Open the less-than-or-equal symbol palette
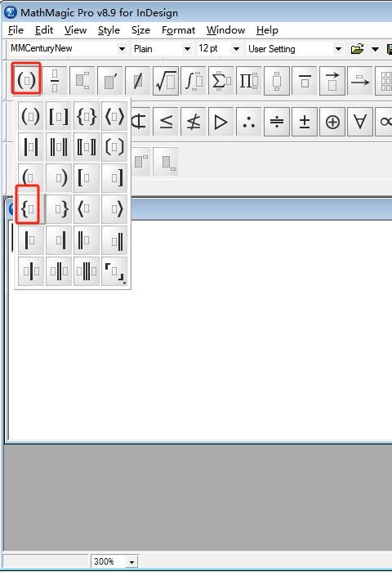The height and width of the screenshot is (572, 392). point(166,122)
